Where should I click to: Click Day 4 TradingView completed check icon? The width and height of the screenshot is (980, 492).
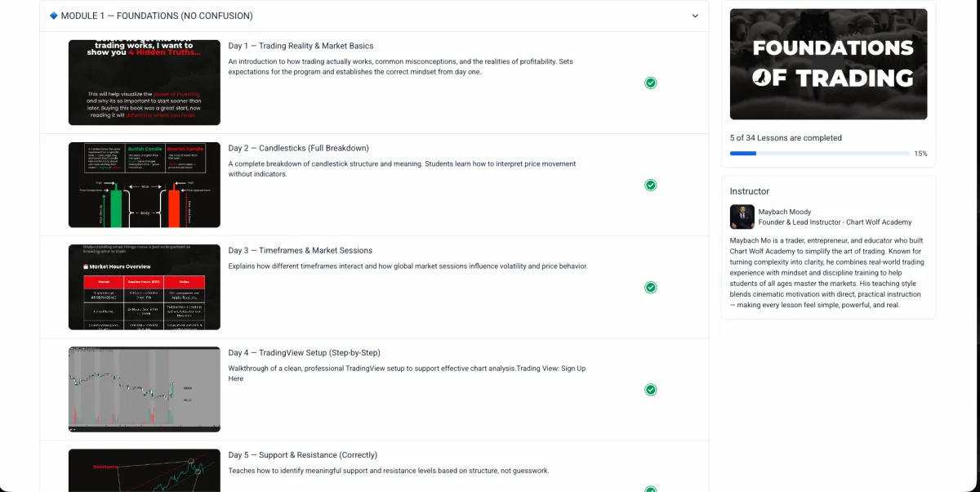pos(650,389)
